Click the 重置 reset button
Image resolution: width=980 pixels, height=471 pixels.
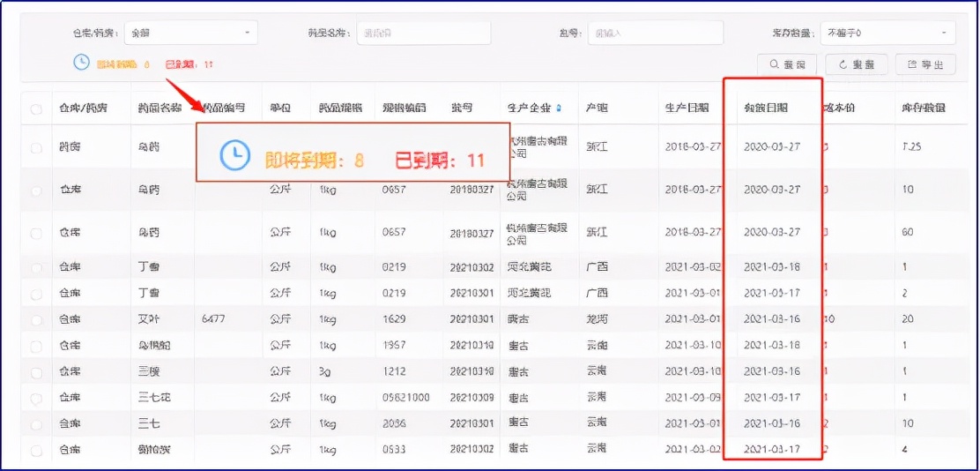click(x=855, y=64)
